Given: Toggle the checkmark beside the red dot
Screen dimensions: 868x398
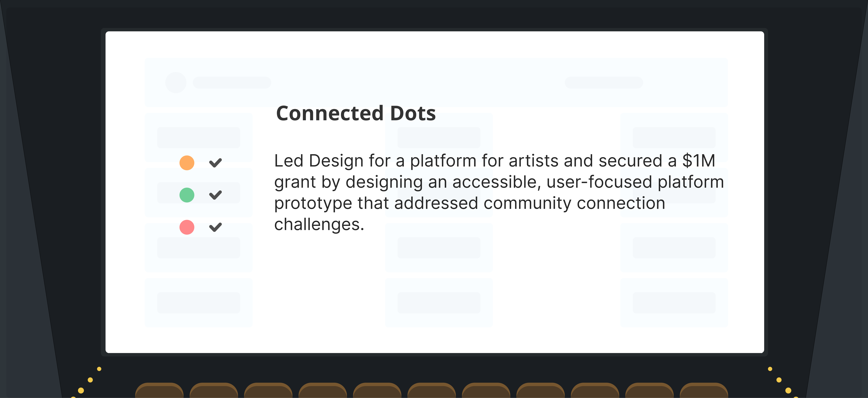Looking at the screenshot, I should 215,227.
